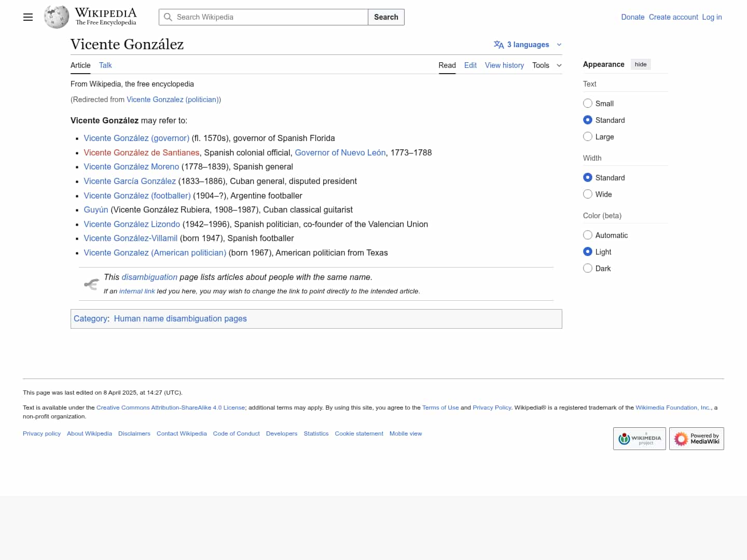The image size is (747, 560).
Task: Open the Powered by MediaWiki badge
Action: [x=696, y=439]
